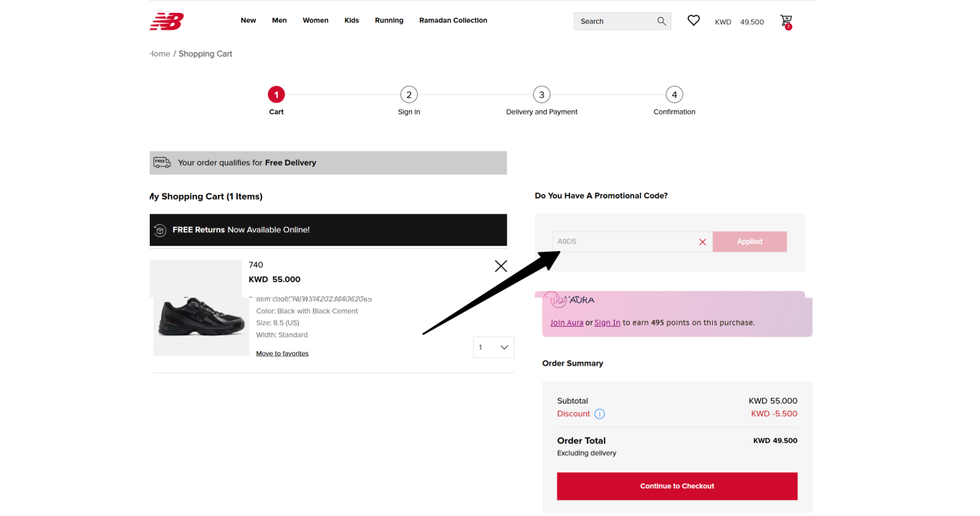Open the Kids menu

pos(352,21)
